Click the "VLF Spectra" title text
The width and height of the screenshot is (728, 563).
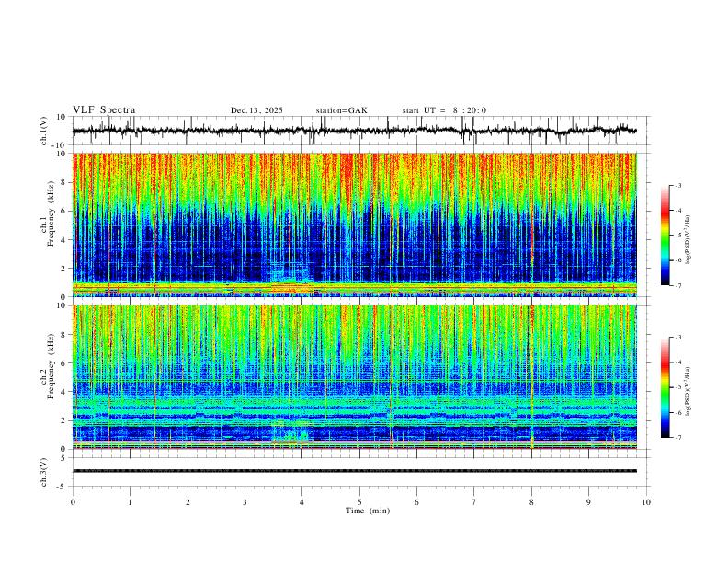(x=104, y=110)
